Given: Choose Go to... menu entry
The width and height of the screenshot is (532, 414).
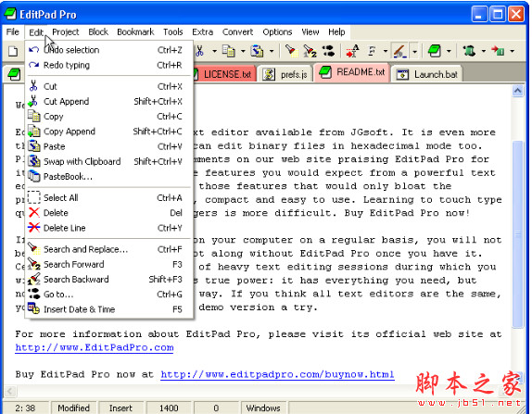Looking at the screenshot, I should coord(109,294).
